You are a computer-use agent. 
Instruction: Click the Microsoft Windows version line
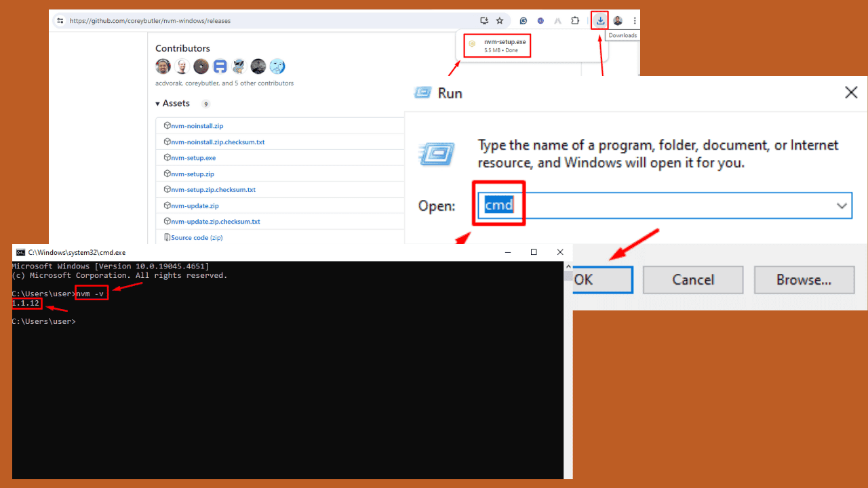(111, 266)
